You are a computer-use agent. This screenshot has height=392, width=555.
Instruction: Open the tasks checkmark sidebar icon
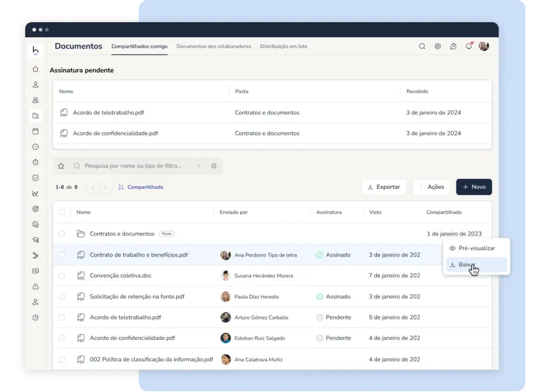35,178
